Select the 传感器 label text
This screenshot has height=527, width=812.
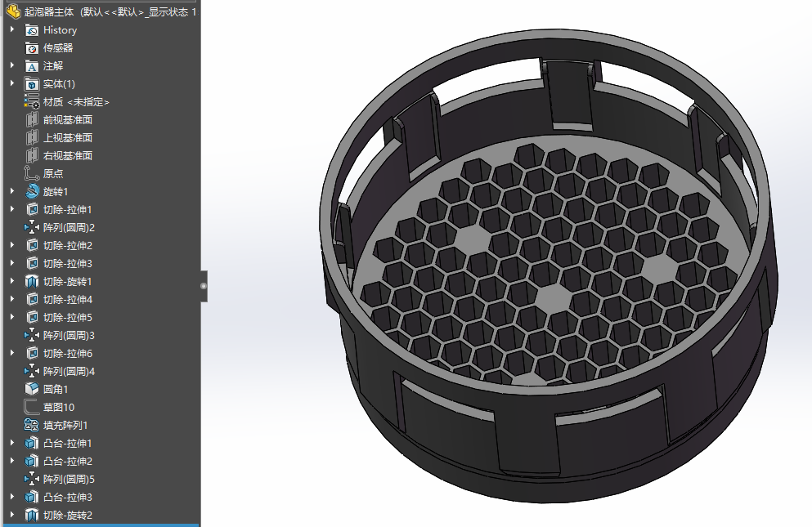click(x=58, y=48)
